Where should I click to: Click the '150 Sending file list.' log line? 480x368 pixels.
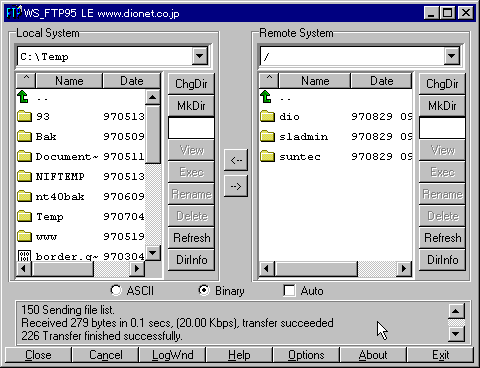[x=68, y=310]
